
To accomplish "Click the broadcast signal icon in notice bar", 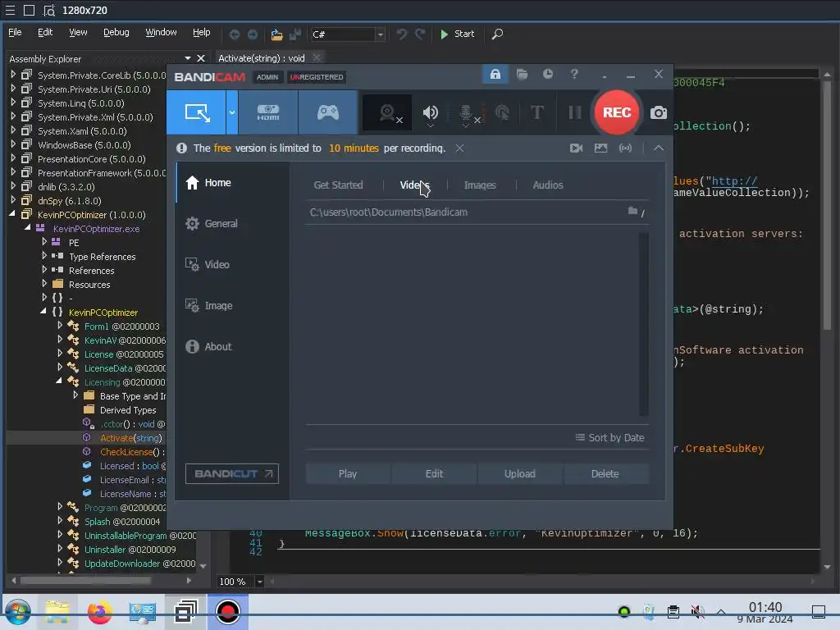I will 625,148.
